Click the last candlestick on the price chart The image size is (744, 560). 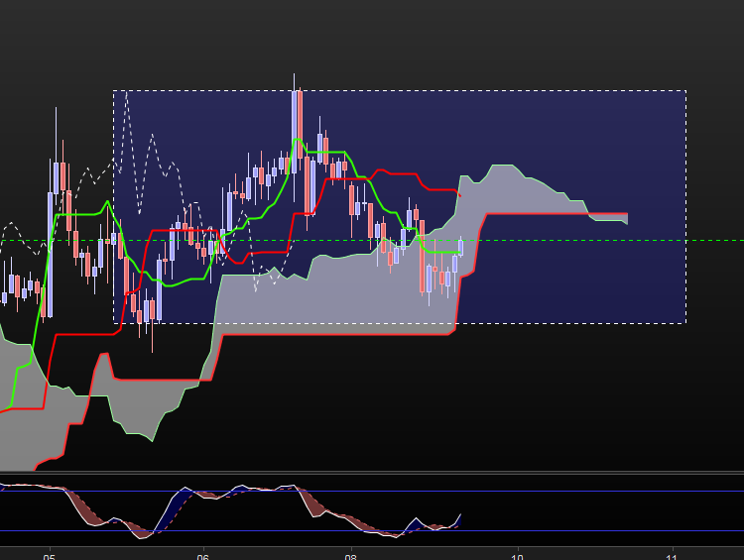(460, 248)
